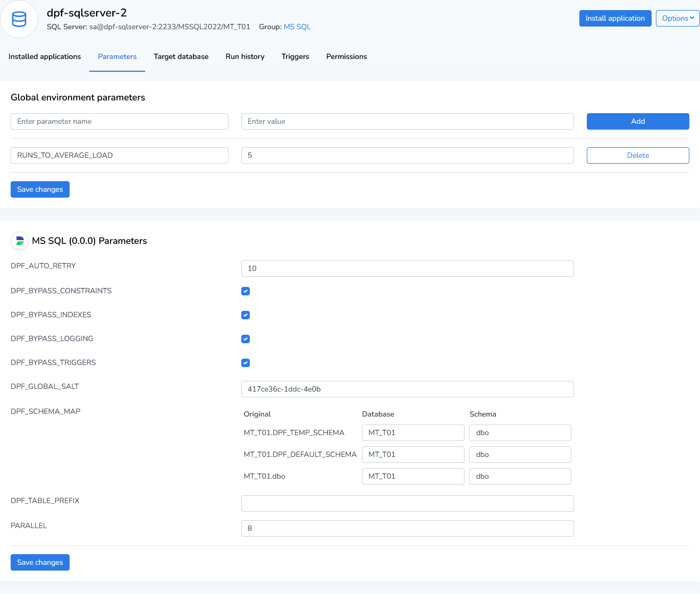This screenshot has width=700, height=594.
Task: Go to the Triggers tab
Action: [x=295, y=57]
